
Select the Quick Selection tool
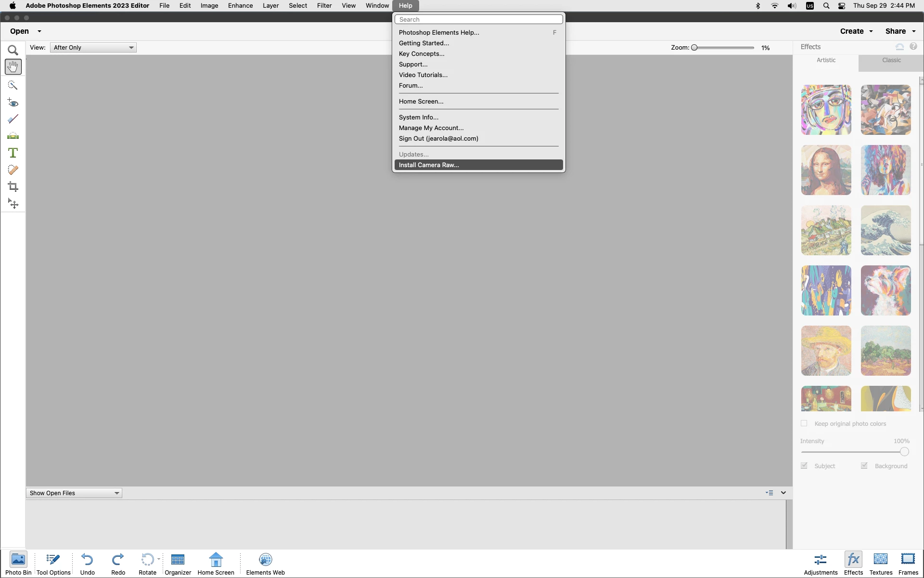coord(13,85)
